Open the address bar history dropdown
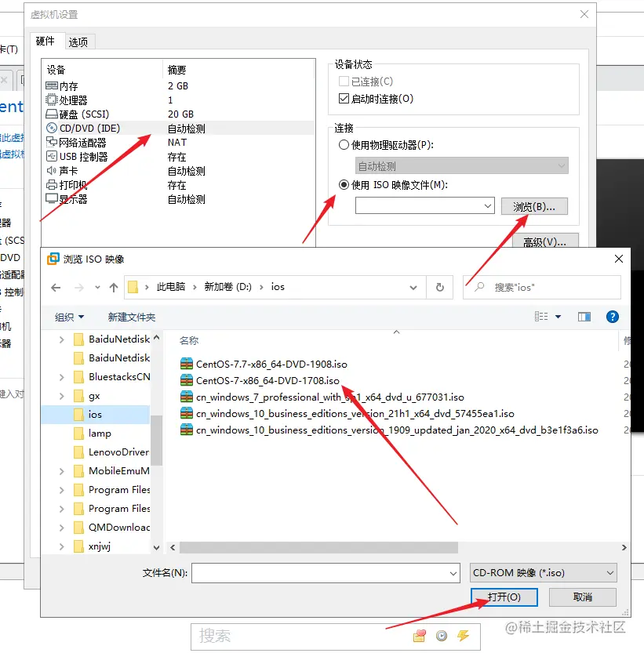The height and width of the screenshot is (653, 644). (413, 288)
